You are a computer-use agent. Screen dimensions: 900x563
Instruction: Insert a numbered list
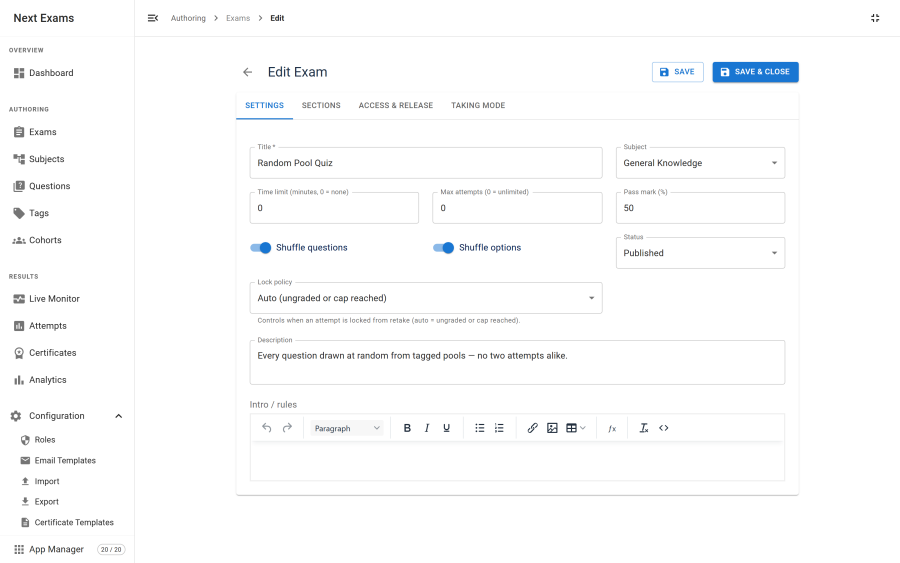[x=499, y=428]
